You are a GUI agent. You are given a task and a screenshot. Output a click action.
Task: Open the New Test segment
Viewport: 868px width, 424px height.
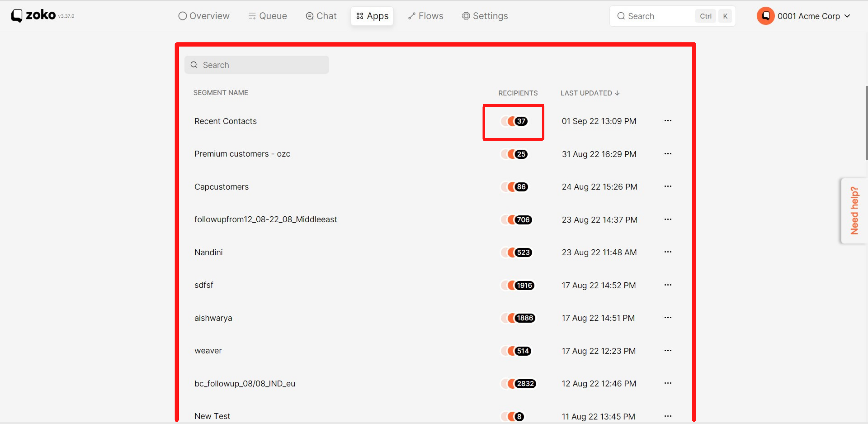[212, 416]
